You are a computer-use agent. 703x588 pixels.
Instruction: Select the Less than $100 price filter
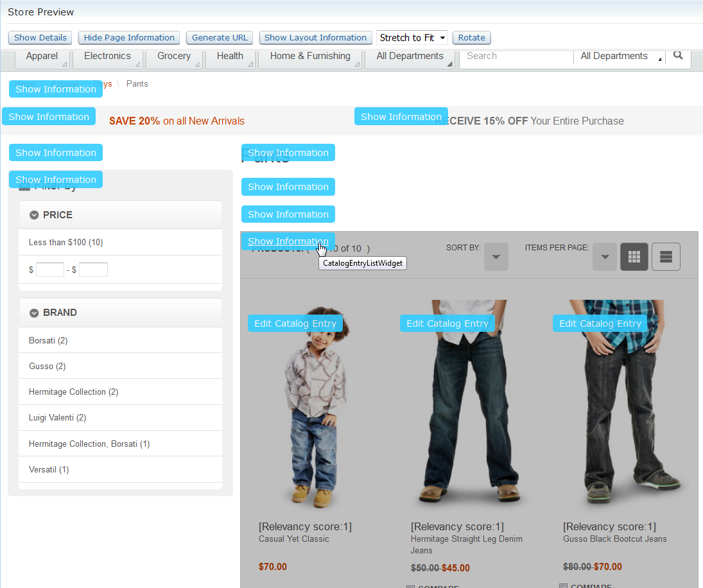pos(66,243)
